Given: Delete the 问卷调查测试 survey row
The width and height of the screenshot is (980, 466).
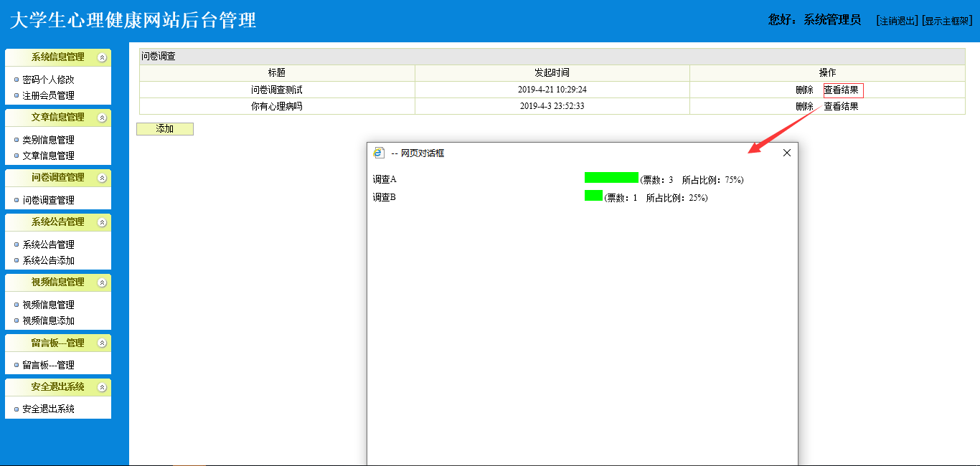Looking at the screenshot, I should [x=804, y=90].
